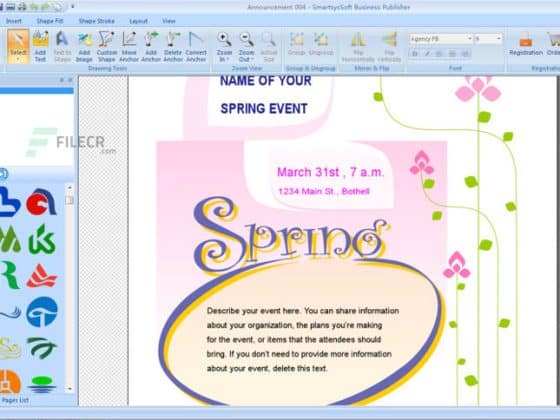This screenshot has width=560, height=420.
Task: Pick the dark green swoosh logo clipart
Action: point(42,348)
